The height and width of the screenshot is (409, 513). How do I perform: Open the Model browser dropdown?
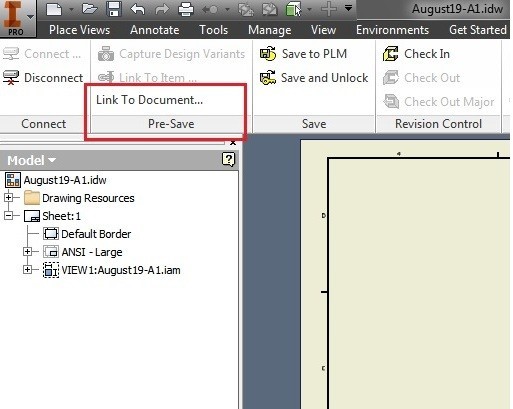click(x=32, y=160)
